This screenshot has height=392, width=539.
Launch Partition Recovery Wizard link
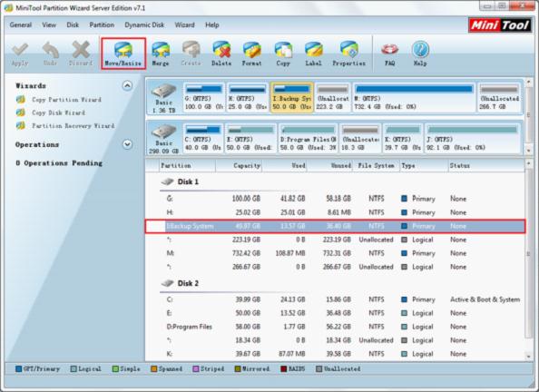(x=73, y=126)
